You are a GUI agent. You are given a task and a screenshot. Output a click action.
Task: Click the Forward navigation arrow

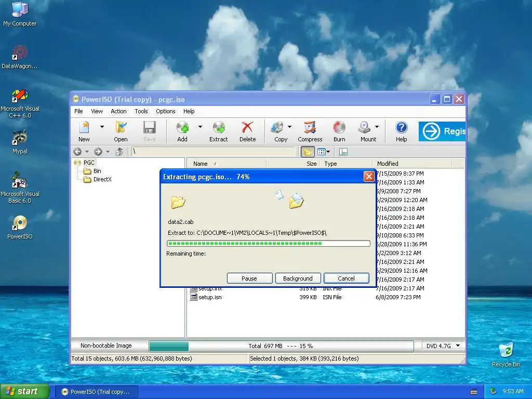(98, 152)
